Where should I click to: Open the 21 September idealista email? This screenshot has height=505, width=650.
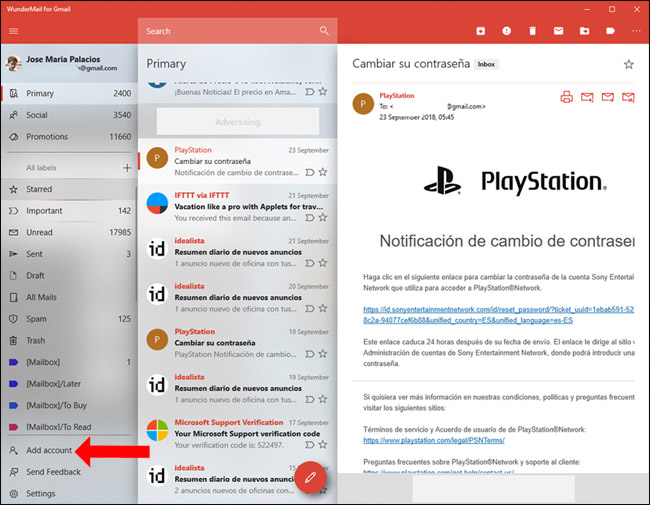[238, 252]
